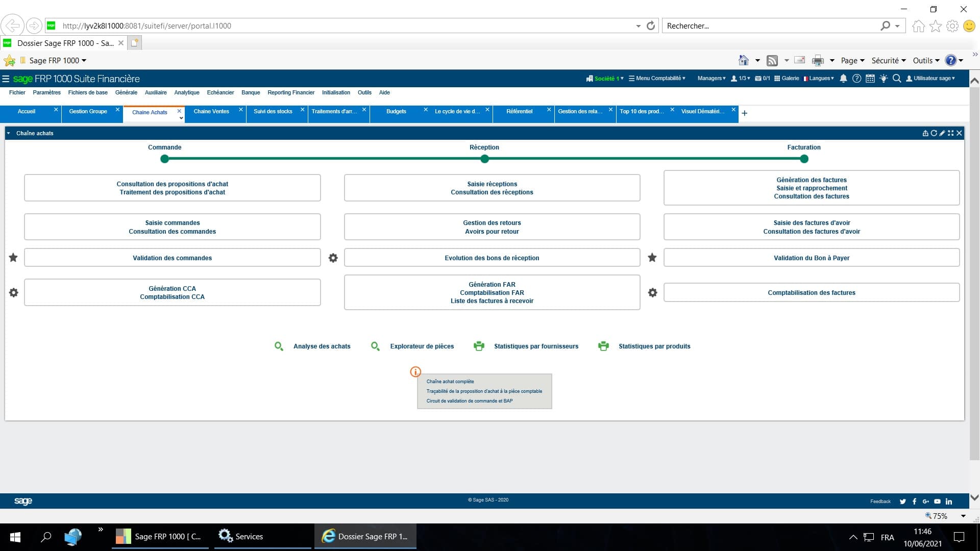Click the gear icon beside Génération CCA
This screenshot has width=980, height=551.
coord(14,293)
